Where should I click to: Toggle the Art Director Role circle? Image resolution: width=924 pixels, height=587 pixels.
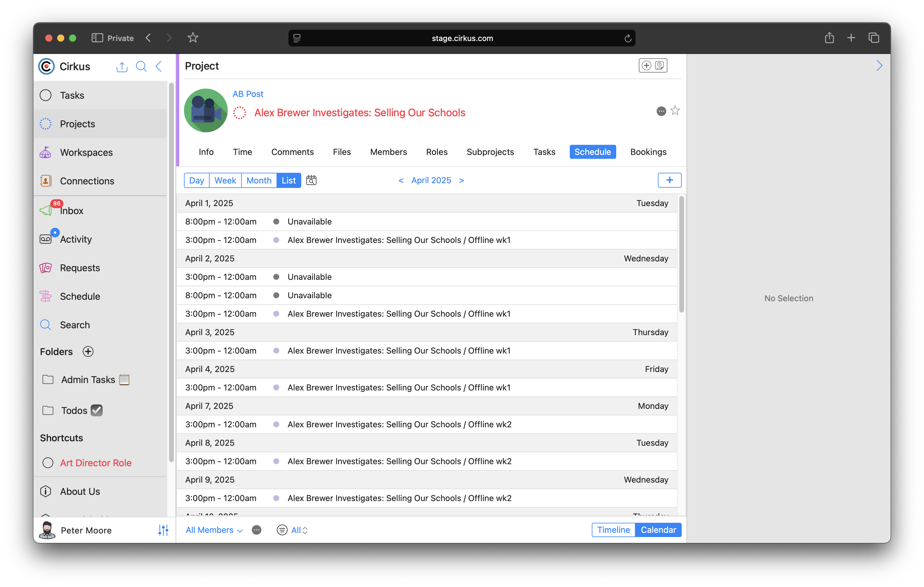coord(48,463)
